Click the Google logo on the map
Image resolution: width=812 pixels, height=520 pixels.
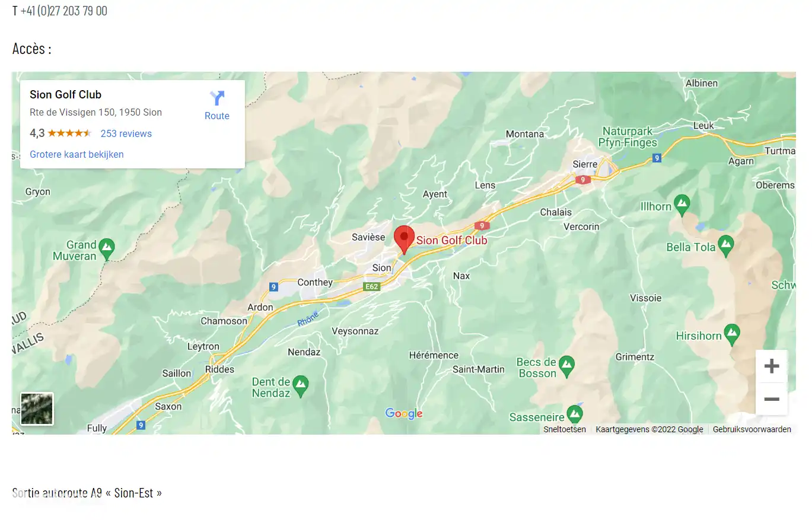(404, 414)
